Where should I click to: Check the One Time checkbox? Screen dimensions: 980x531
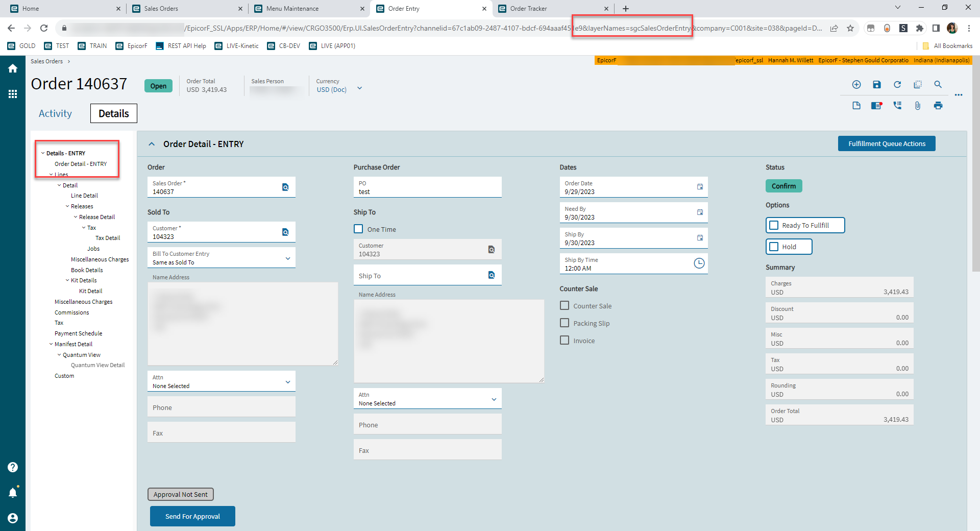[358, 229]
